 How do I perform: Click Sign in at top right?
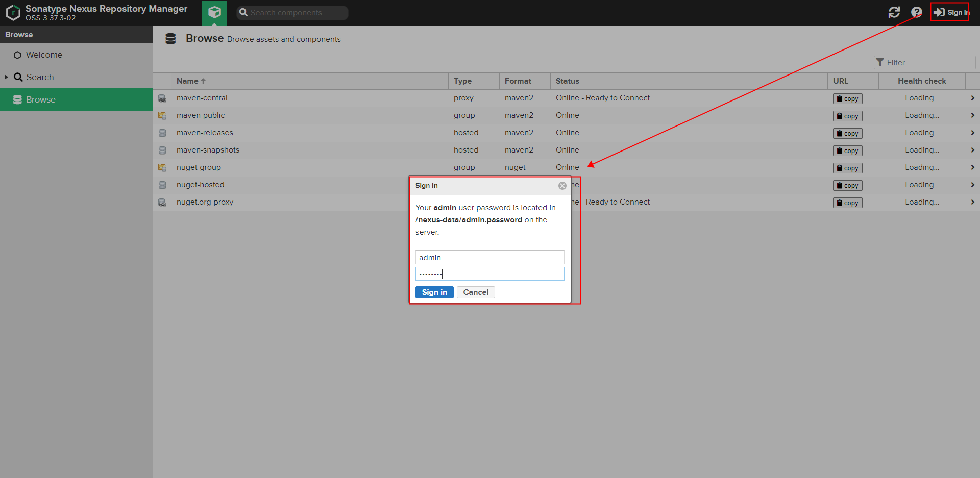(951, 12)
